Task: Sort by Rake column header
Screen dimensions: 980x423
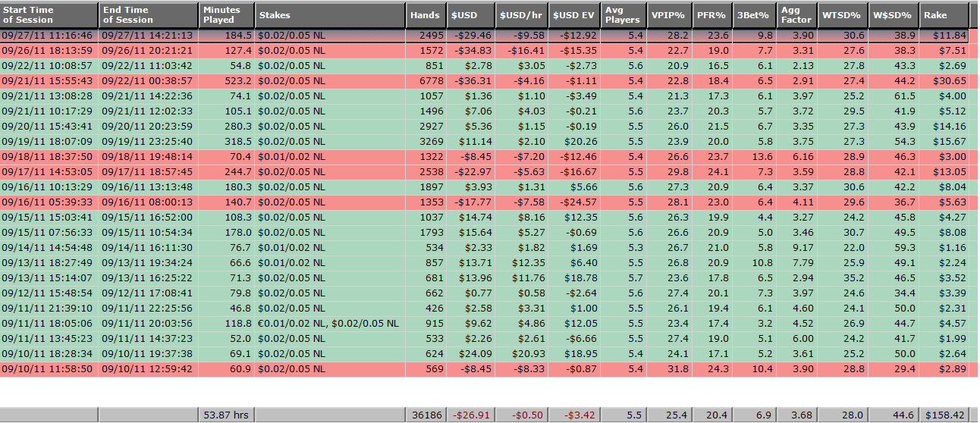Action: click(x=944, y=14)
